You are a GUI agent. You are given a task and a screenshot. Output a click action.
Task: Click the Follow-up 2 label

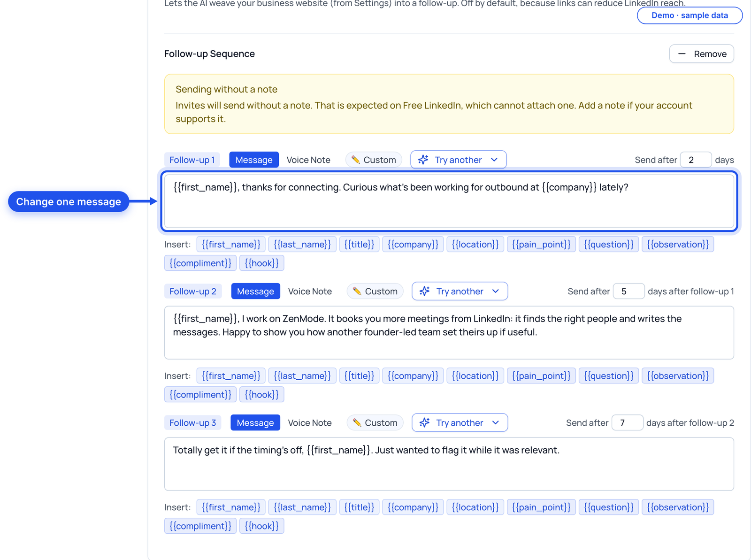click(193, 291)
